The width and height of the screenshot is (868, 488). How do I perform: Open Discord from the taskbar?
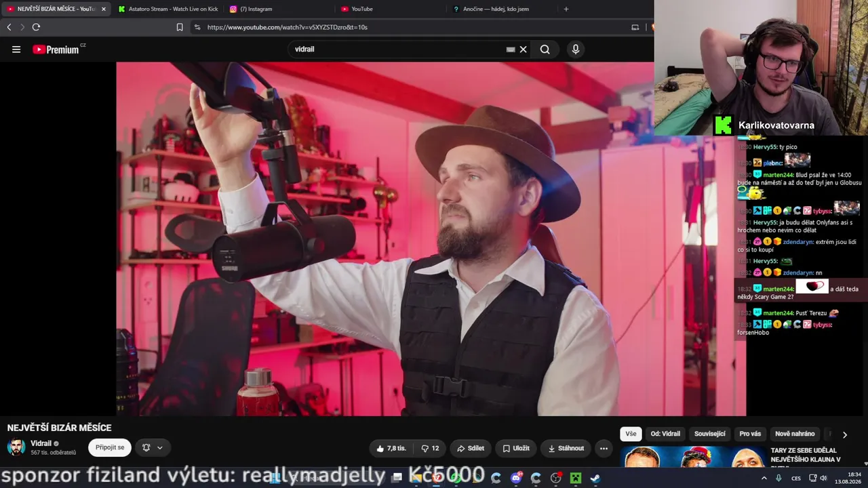(x=516, y=478)
